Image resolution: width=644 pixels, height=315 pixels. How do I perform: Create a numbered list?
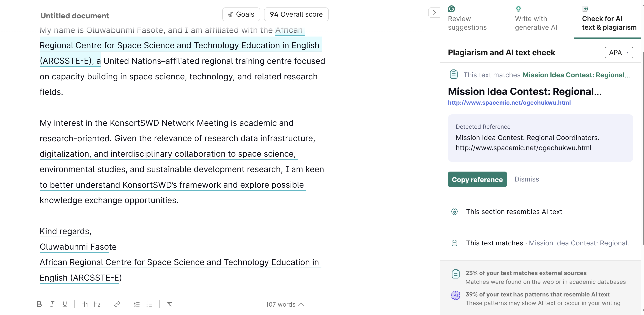tap(137, 304)
